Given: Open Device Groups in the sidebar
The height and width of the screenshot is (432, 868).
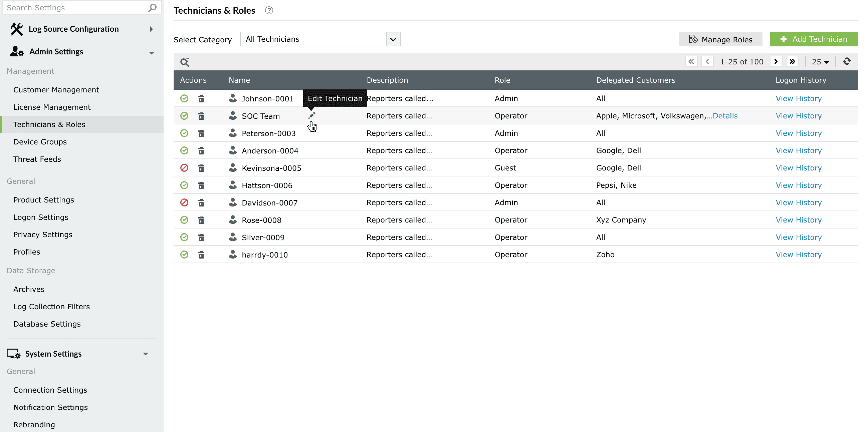Looking at the screenshot, I should (x=40, y=142).
